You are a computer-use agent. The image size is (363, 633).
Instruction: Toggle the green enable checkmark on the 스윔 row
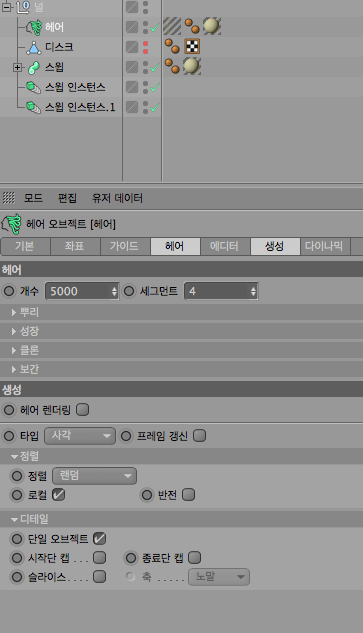(x=155, y=68)
